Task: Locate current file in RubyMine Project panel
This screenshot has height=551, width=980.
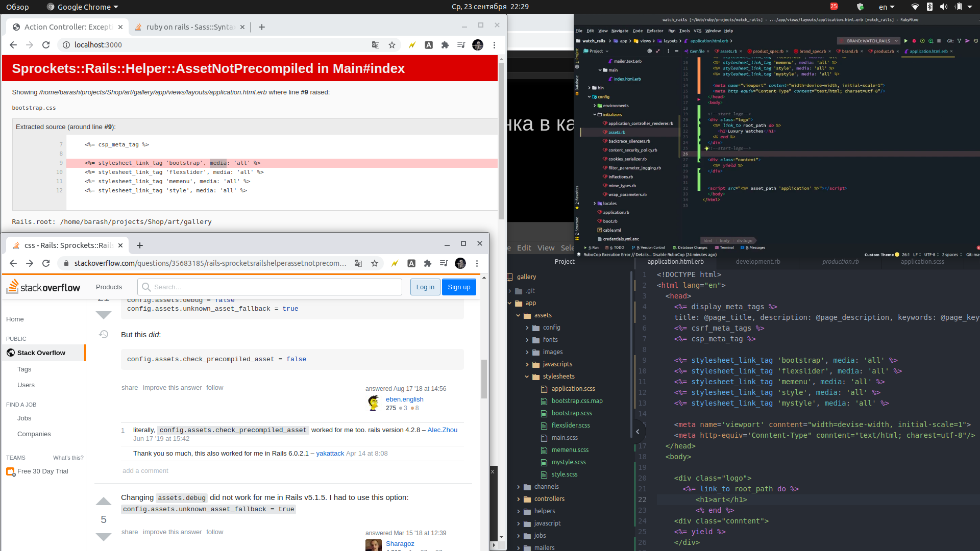Action: 649,51
